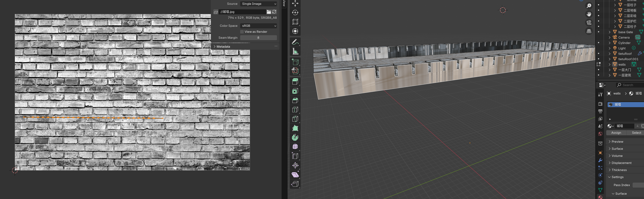The width and height of the screenshot is (644, 199).
Task: Adjust the Seam Margin value slider
Action: click(x=258, y=38)
